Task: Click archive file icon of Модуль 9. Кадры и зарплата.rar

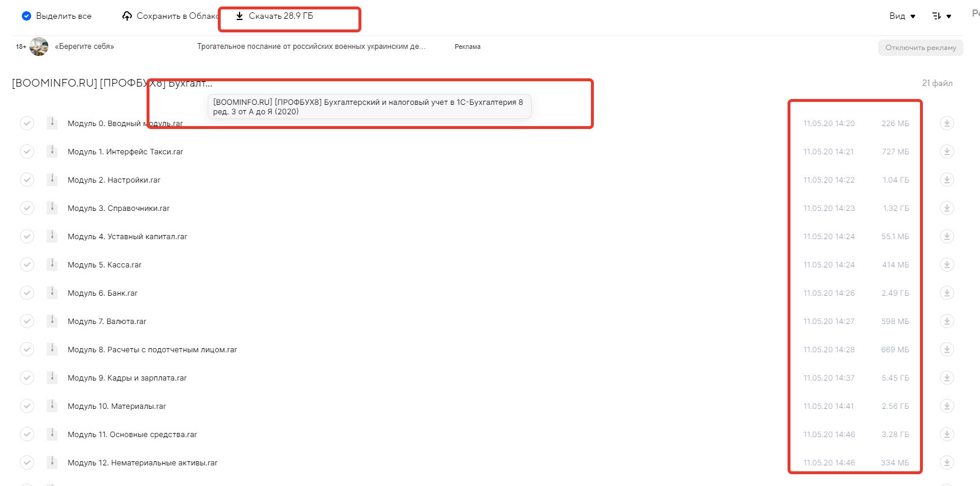Action: [x=52, y=377]
